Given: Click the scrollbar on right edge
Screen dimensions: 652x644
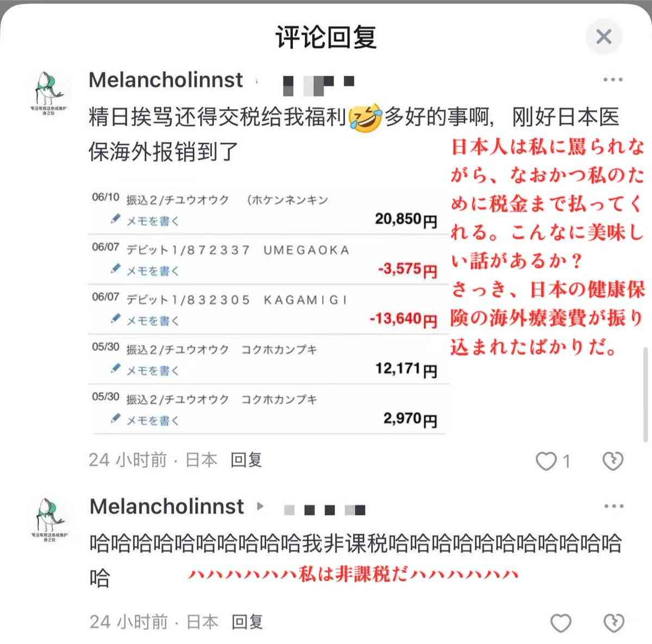Looking at the screenshot, I should pos(645,395).
